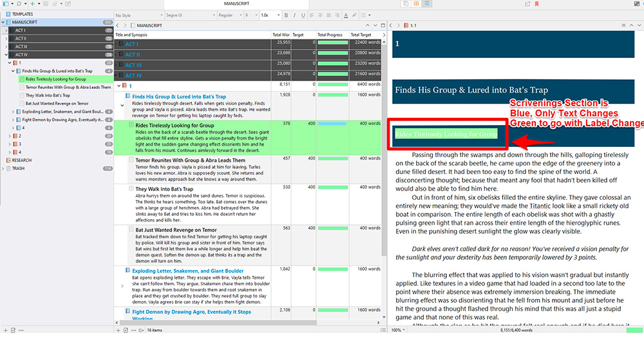Screen dimensions: 644x337
Task: Open outliner columns chooser arrow
Action: click(x=384, y=35)
